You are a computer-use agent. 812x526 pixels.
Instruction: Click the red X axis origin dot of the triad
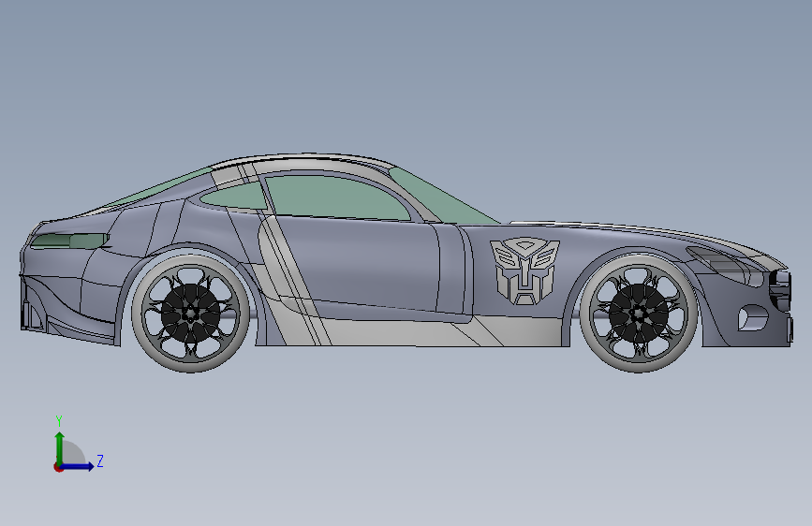point(58,467)
